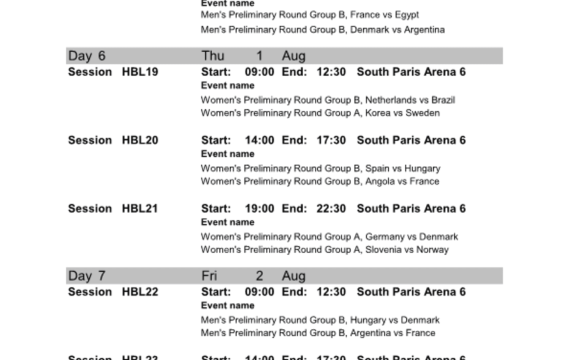Screen dimensions: 570x360
Task: Click South Paris Arena 6 in HBL20 row
Action: 411,140
